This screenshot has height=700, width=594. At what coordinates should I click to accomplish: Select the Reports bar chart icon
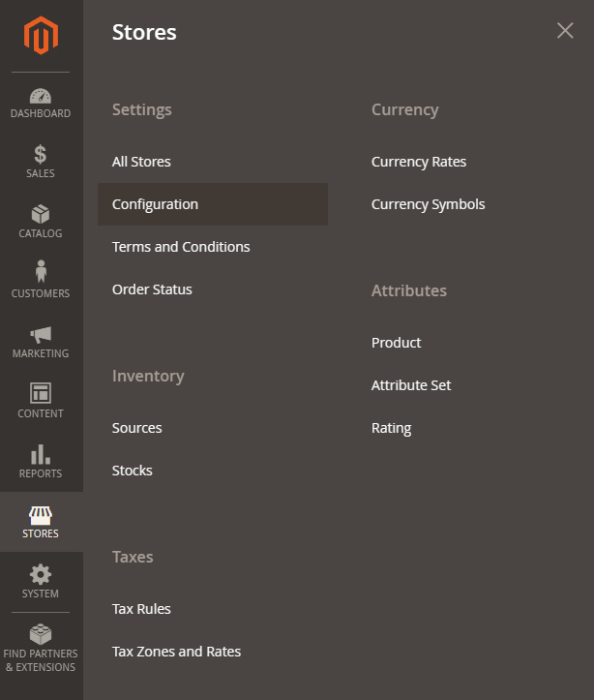pyautogui.click(x=41, y=454)
